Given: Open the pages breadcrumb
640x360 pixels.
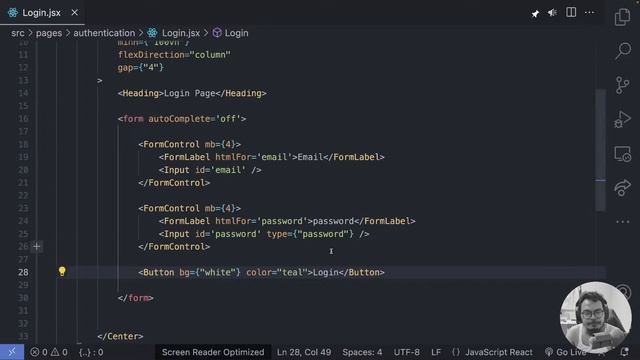Looking at the screenshot, I should (x=49, y=33).
